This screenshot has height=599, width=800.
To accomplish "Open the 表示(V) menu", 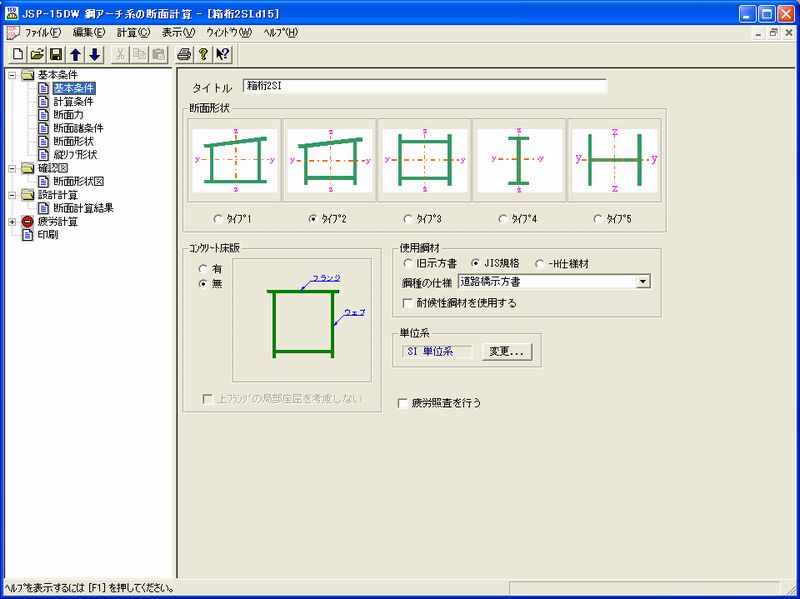I will (x=179, y=33).
